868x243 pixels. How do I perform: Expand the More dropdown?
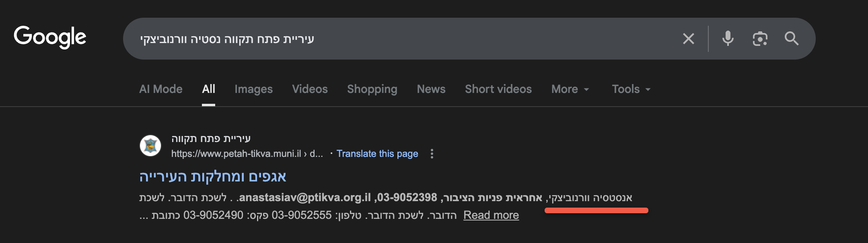[570, 89]
